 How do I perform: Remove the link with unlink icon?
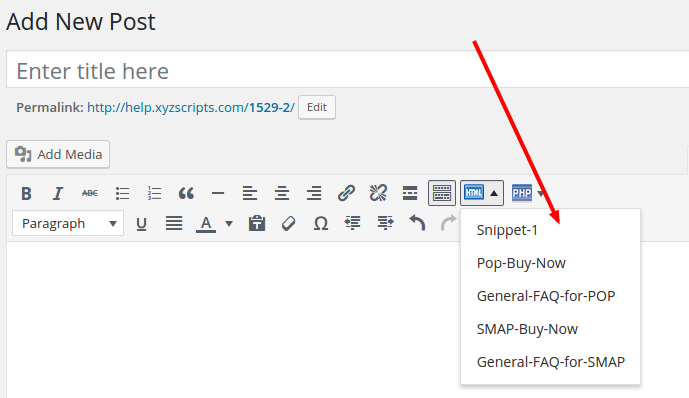tap(378, 193)
